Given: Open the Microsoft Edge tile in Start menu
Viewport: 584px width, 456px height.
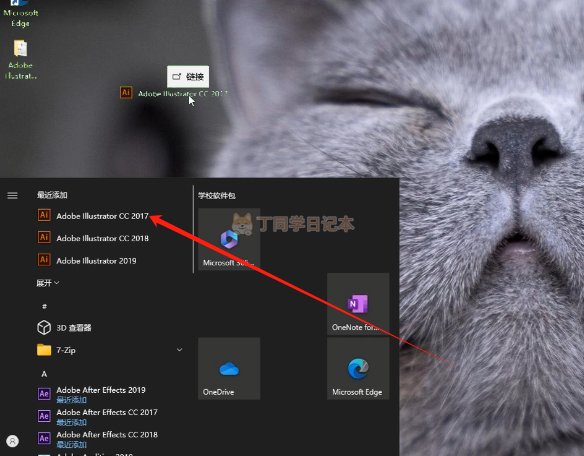Looking at the screenshot, I should tap(358, 369).
